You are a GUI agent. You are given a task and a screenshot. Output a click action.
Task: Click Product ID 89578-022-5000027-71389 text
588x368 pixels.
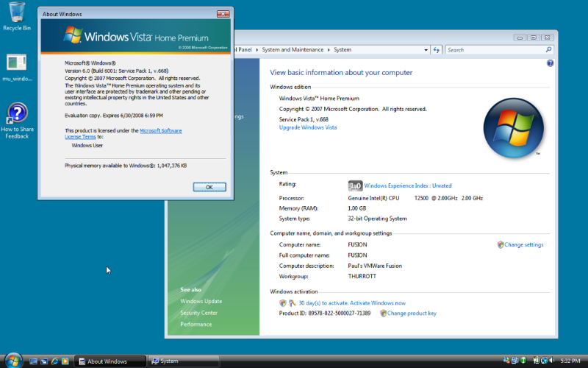point(325,314)
